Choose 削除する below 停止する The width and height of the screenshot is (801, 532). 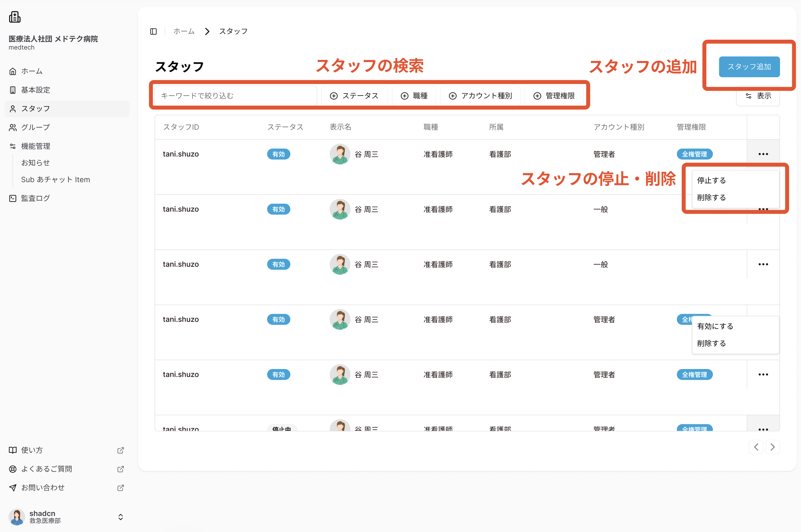(736, 198)
